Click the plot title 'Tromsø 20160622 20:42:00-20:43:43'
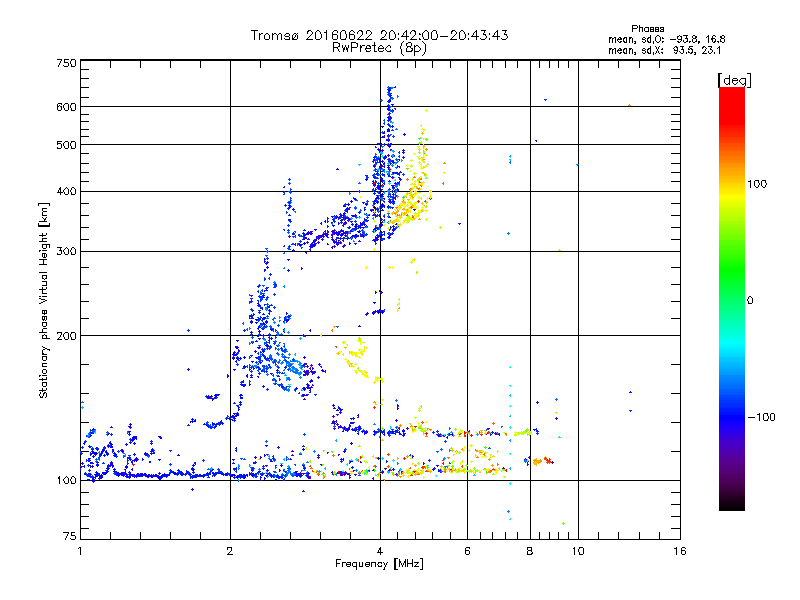Image resolution: width=800 pixels, height=600 pixels. click(379, 35)
